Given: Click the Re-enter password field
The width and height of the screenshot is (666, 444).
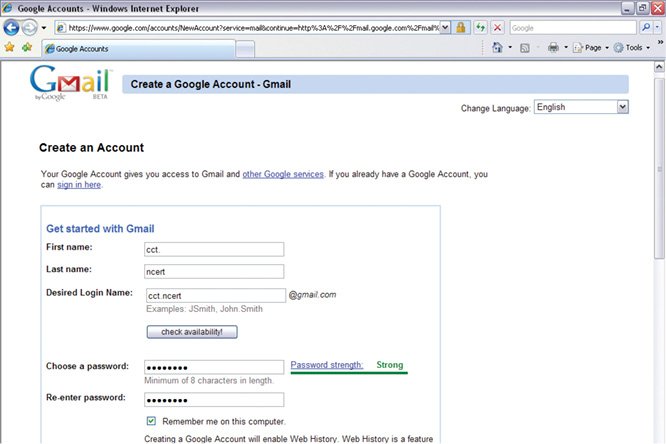Looking at the screenshot, I should click(x=214, y=400).
